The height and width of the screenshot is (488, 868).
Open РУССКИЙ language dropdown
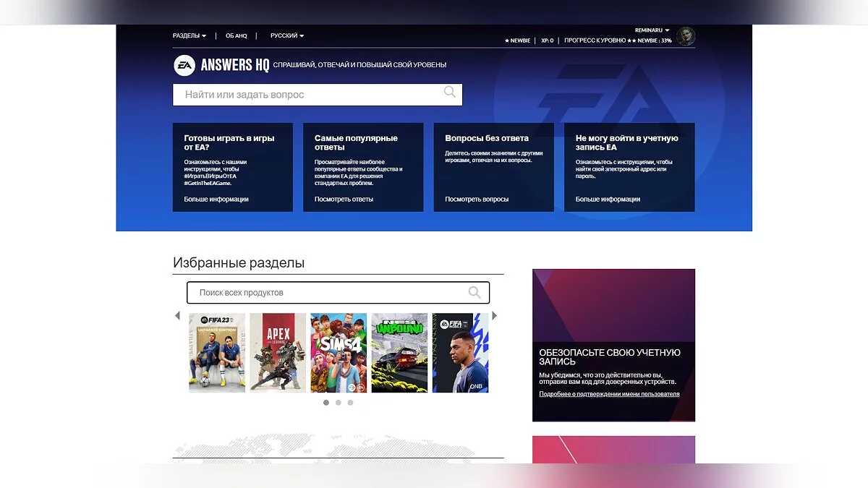[x=287, y=35]
